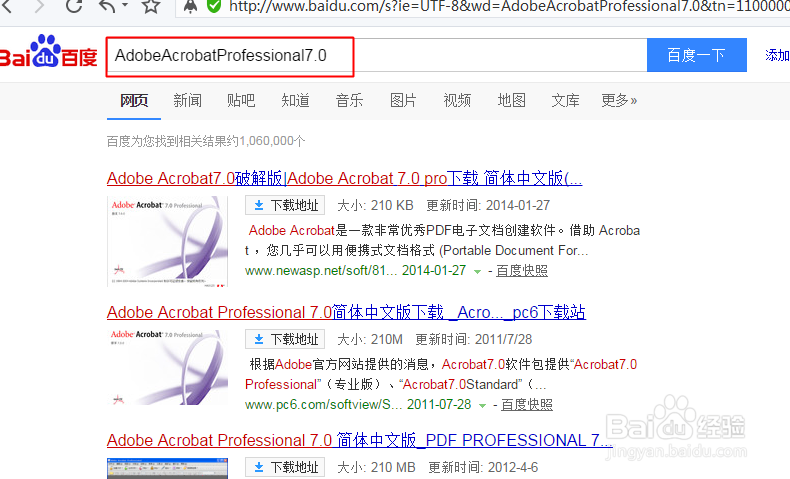Viewport: 790px width, 479px height.
Task: Click the www.pc6.com/softview/S... URL
Action: [323, 404]
